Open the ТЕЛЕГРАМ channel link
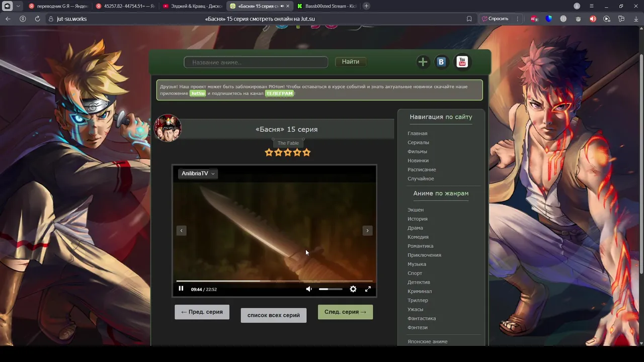The width and height of the screenshot is (644, 362). click(x=279, y=94)
